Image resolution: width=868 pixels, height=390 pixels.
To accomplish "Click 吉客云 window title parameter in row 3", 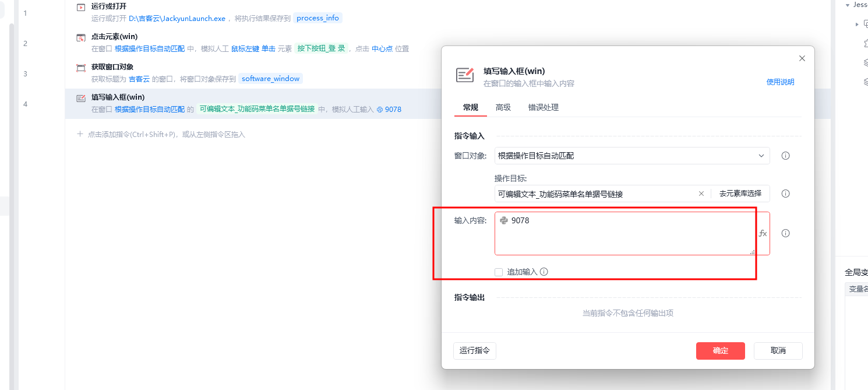I will coord(139,79).
